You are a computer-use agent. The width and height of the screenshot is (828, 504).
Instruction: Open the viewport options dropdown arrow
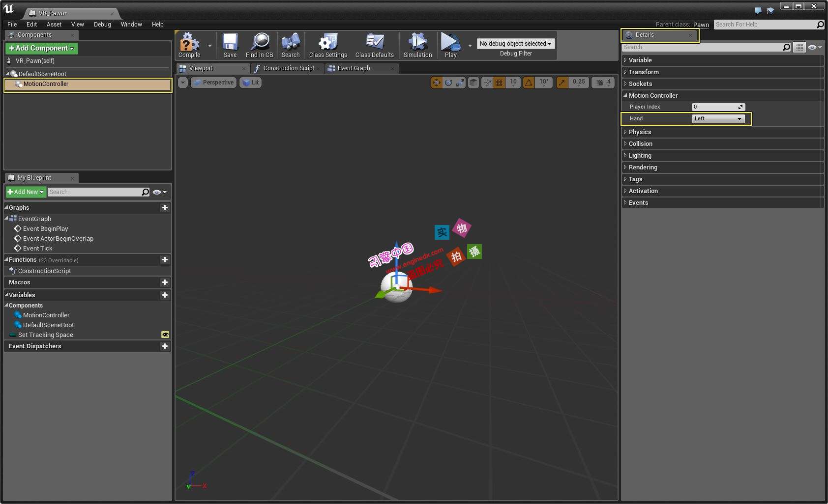[183, 83]
